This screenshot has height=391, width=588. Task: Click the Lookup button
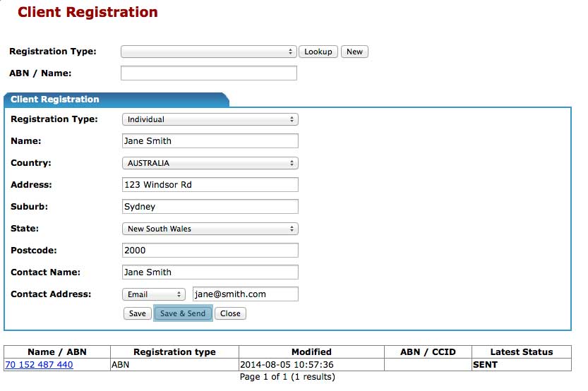[318, 52]
